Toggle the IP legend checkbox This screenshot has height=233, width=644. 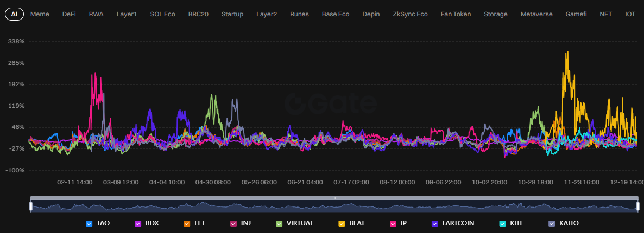(x=393, y=223)
